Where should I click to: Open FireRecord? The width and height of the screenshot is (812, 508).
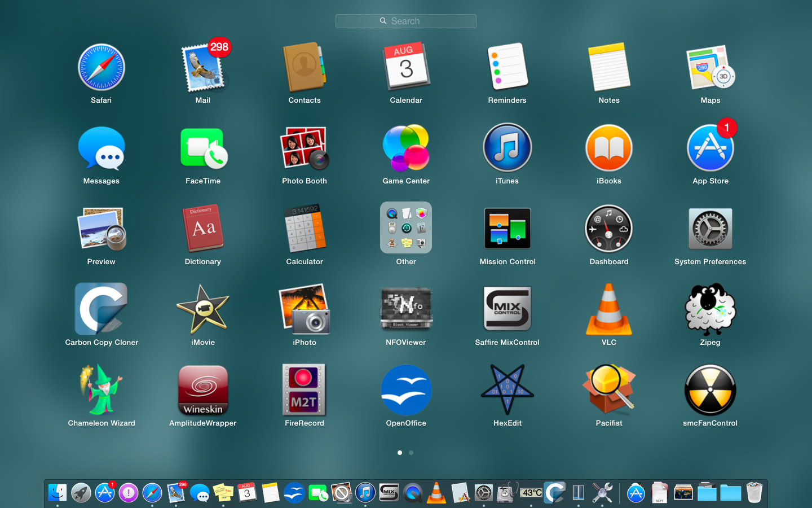304,390
